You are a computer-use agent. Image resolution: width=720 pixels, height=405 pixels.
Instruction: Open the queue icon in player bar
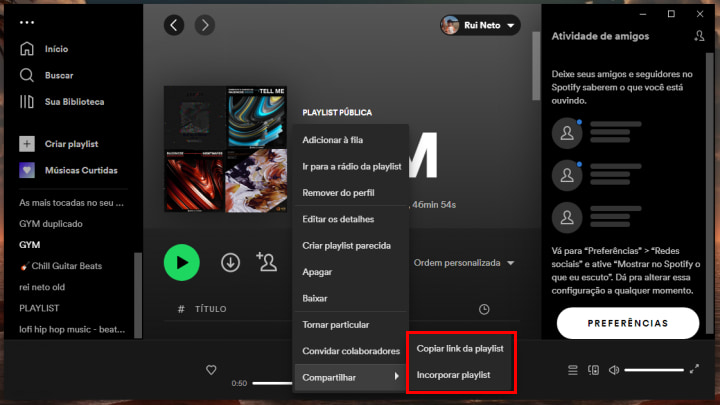click(x=573, y=370)
